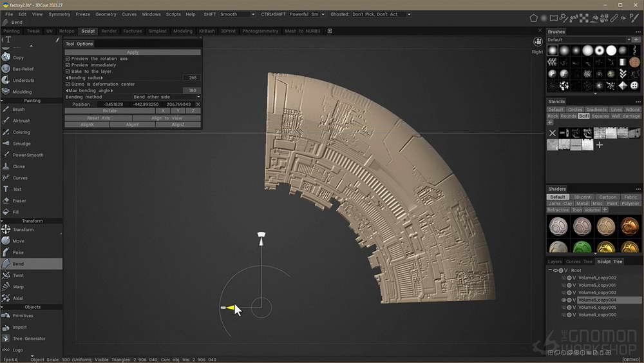
Task: Pick the green shader sphere
Action: [x=582, y=247]
